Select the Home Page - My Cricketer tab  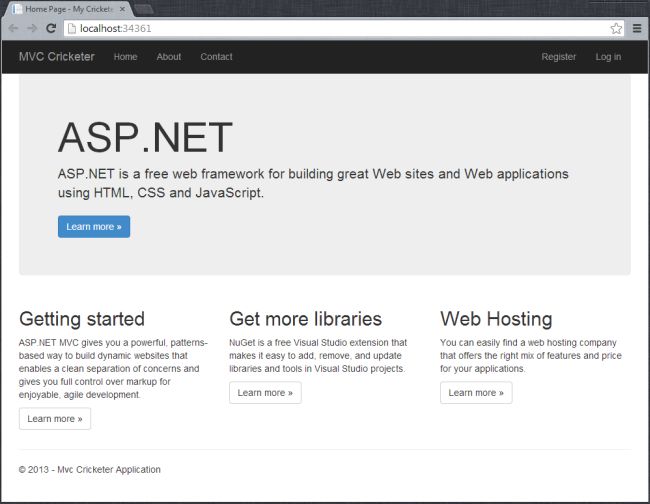(68, 9)
